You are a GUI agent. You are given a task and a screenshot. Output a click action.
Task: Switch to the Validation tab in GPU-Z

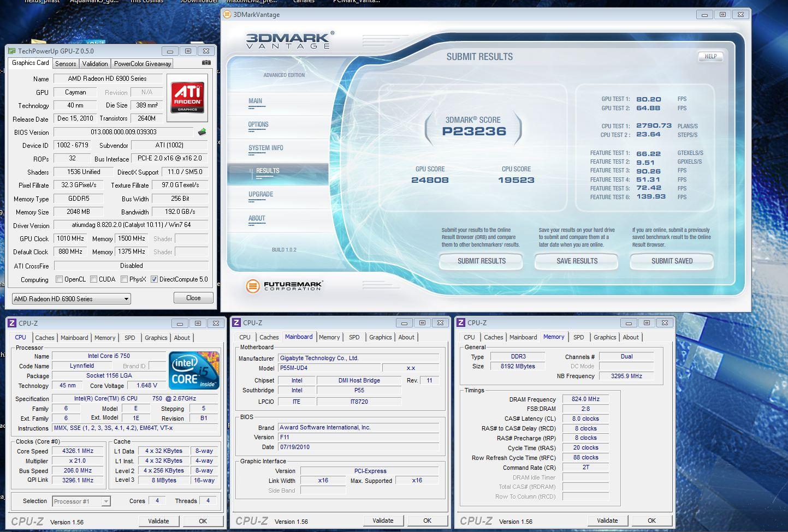(x=95, y=64)
